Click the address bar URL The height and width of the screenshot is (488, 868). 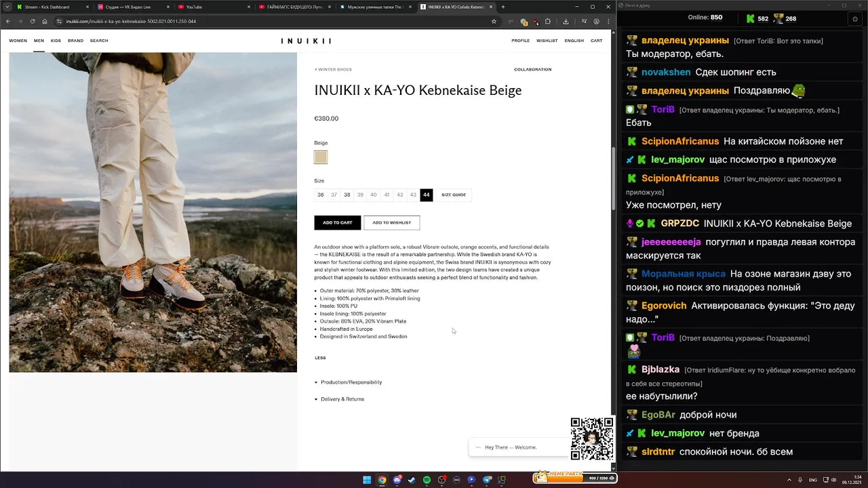pyautogui.click(x=131, y=21)
